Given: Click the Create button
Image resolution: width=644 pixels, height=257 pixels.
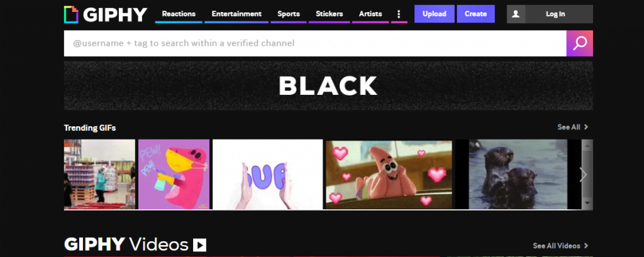Looking at the screenshot, I should (x=475, y=14).
